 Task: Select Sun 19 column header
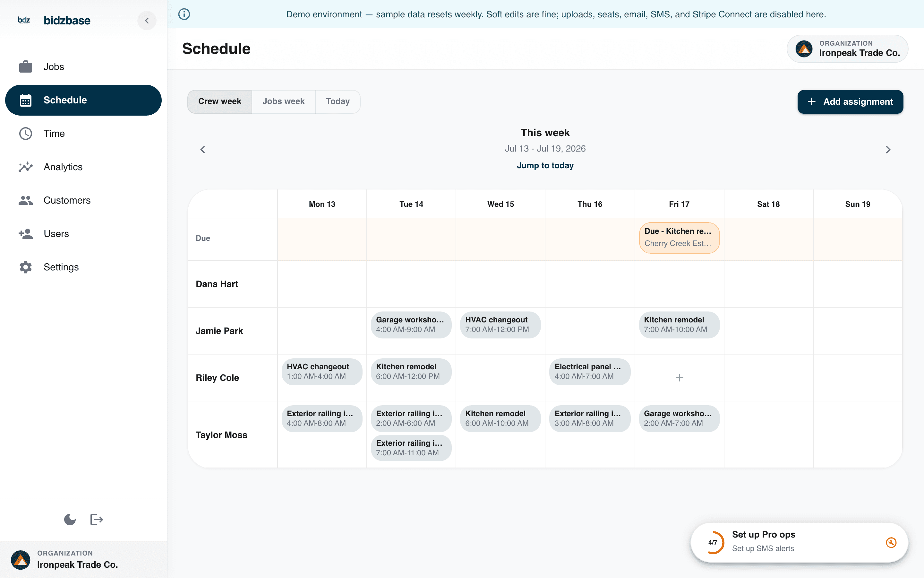click(x=858, y=204)
